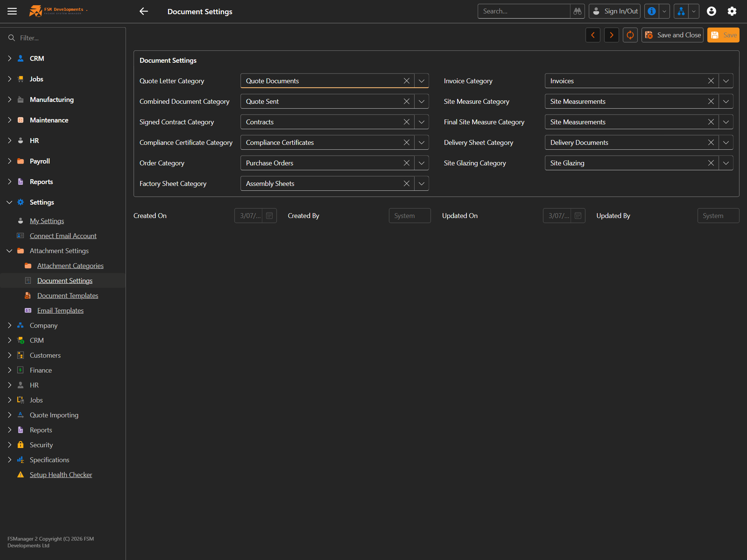Open Connect Email Account link
Screen dimensions: 747x560
click(63, 236)
